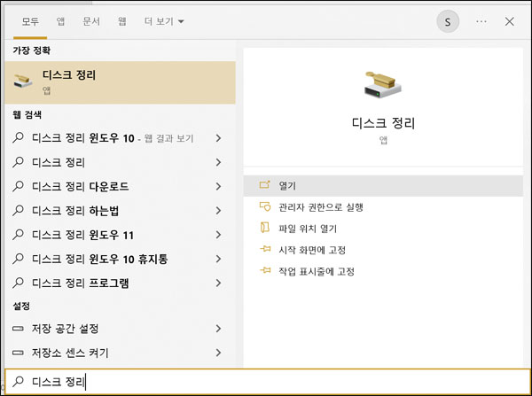532x396 pixels.
Task: Click search icon beside 디스크 정리 윈도우 11
Action: pyautogui.click(x=19, y=234)
